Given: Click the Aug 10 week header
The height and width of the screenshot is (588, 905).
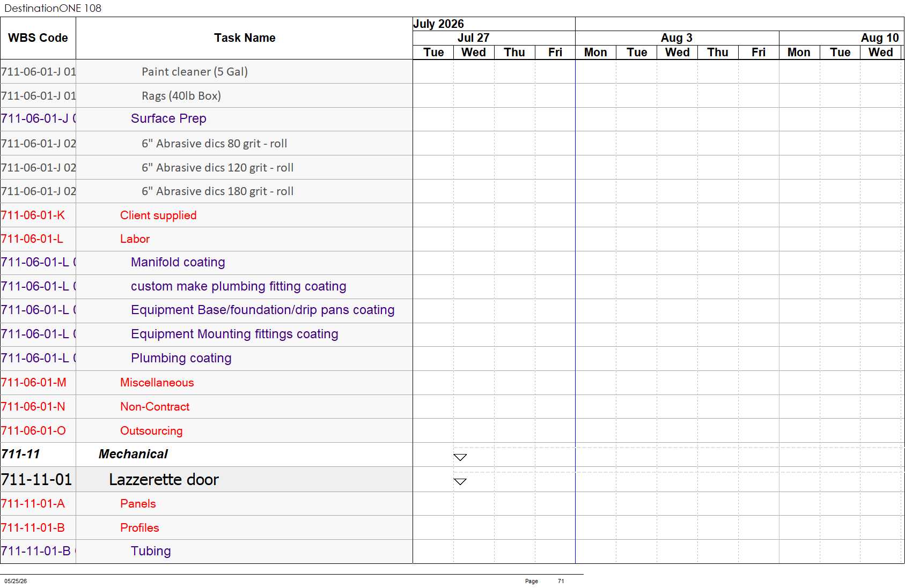Looking at the screenshot, I should coord(880,38).
